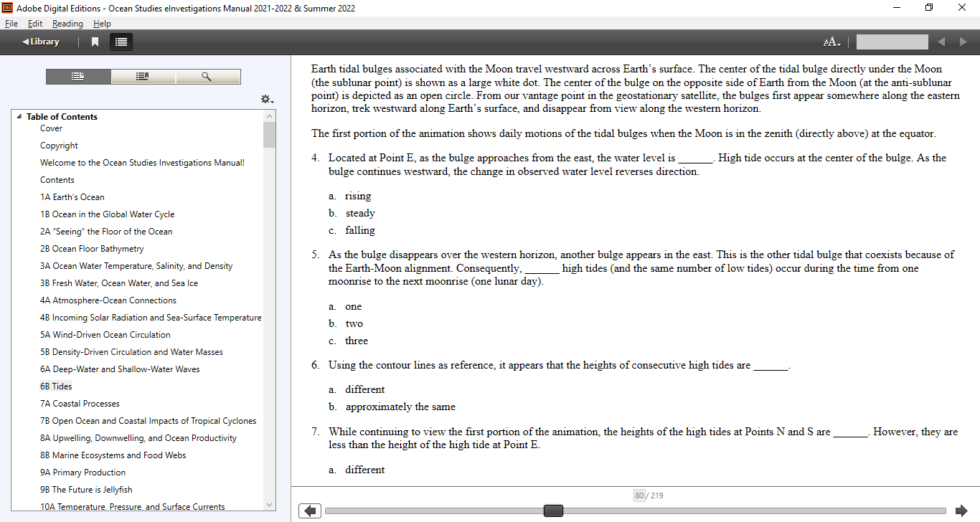Open 7B Open Ocean and Coastal Impacts of Tropical Cyclones
Screen dimensions: 980x522
coord(148,421)
